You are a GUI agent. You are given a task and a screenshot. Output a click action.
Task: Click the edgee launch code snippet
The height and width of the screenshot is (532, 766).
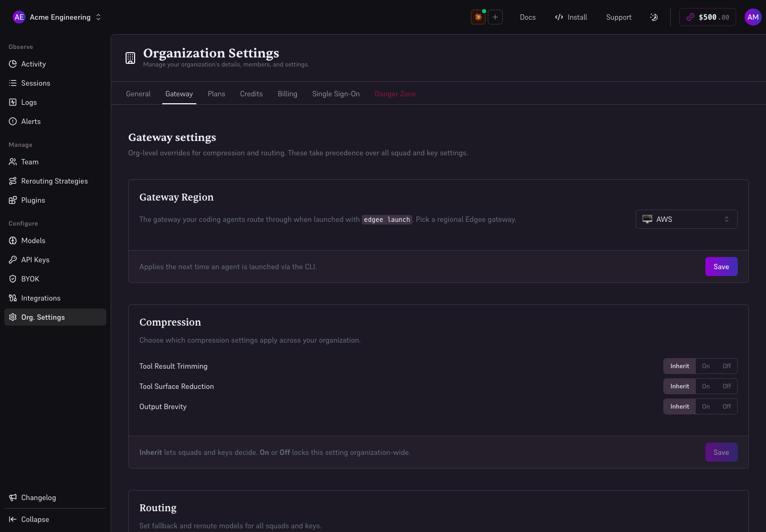(387, 220)
